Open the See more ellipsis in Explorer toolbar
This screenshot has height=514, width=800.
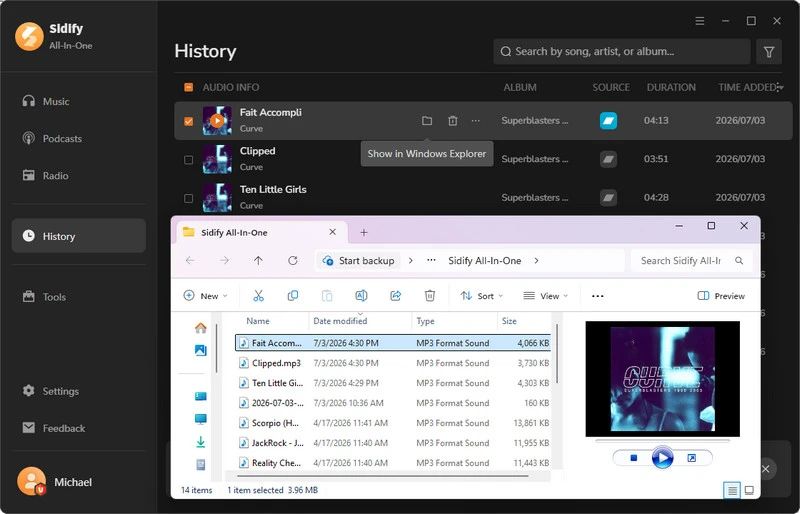pos(597,296)
